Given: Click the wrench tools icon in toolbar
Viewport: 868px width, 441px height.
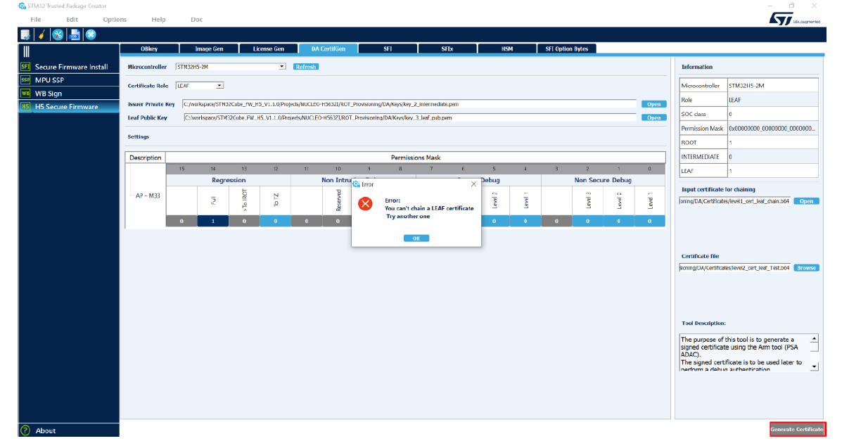Looking at the screenshot, I should (58, 34).
